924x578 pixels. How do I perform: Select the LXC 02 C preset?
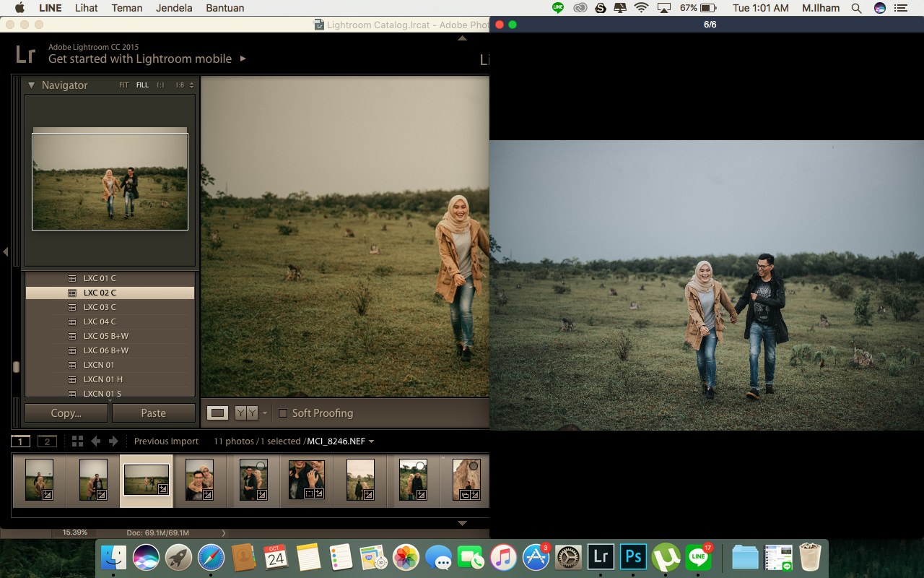click(110, 293)
